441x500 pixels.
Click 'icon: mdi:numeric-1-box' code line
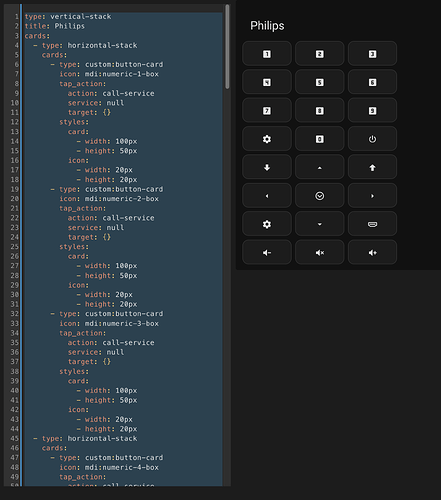(x=109, y=74)
